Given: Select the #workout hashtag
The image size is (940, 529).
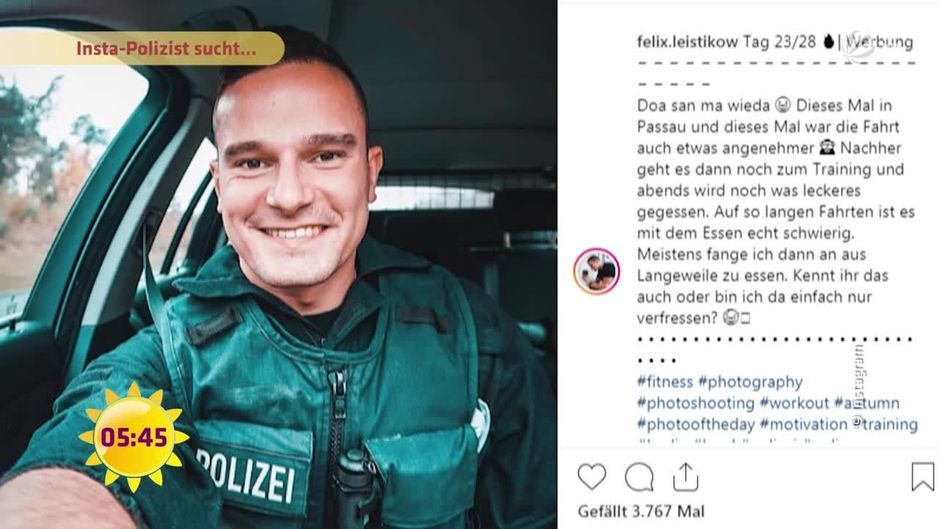Looking at the screenshot, I should tap(794, 403).
